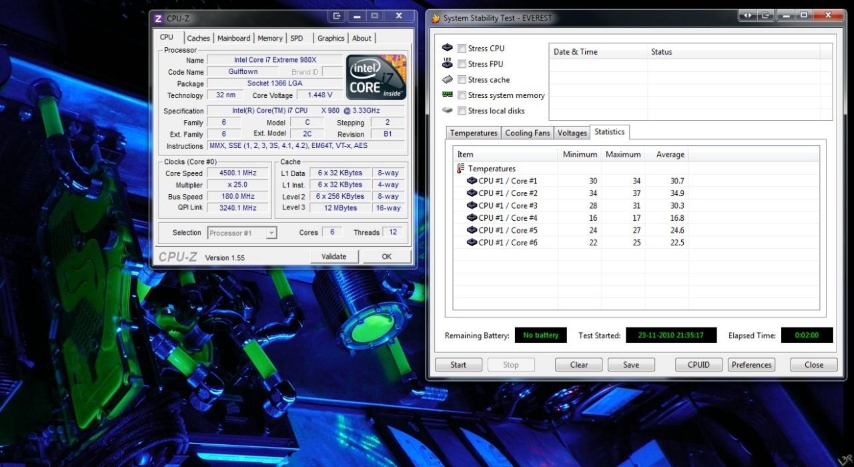View the Voltages tab

[x=572, y=133]
